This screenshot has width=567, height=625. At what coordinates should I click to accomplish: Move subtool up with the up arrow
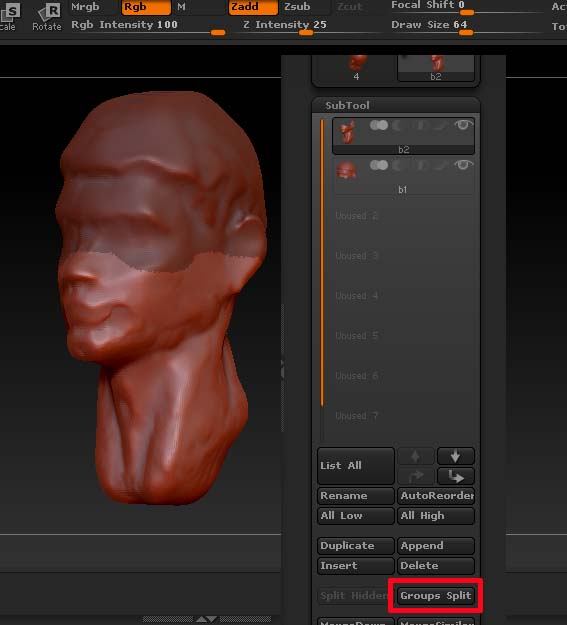[x=415, y=456]
